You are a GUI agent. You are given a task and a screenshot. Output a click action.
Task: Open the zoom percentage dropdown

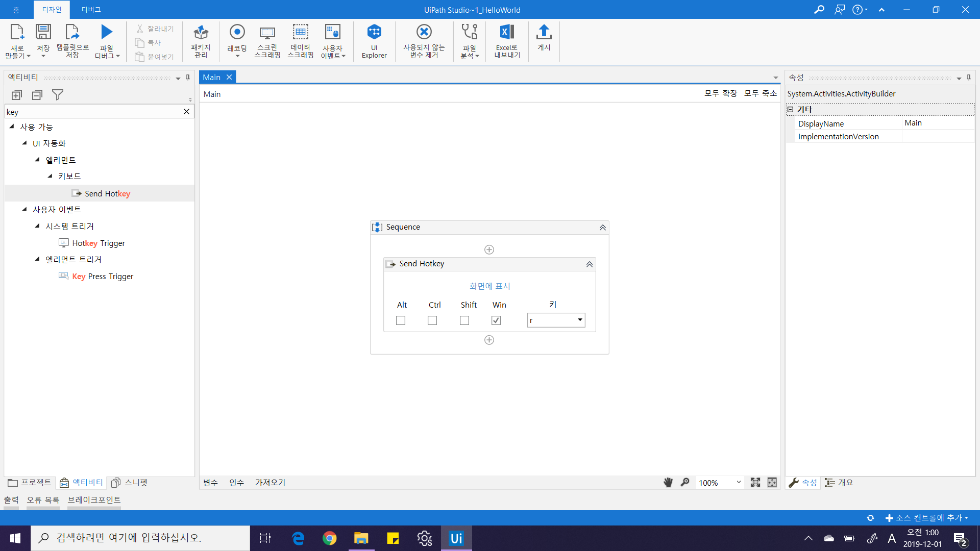[x=738, y=483]
